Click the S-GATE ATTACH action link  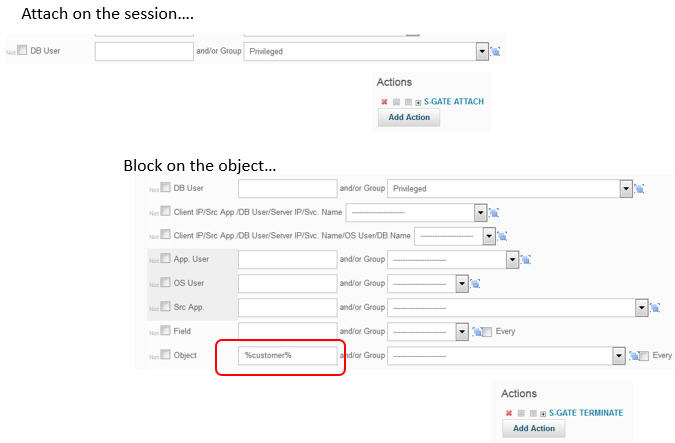point(453,102)
